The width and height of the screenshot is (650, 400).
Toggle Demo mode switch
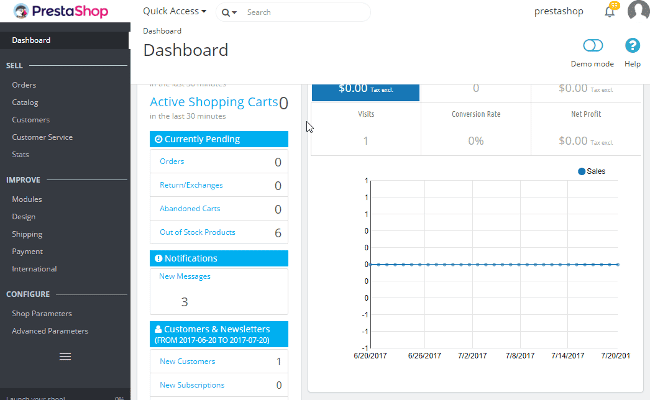(592, 46)
